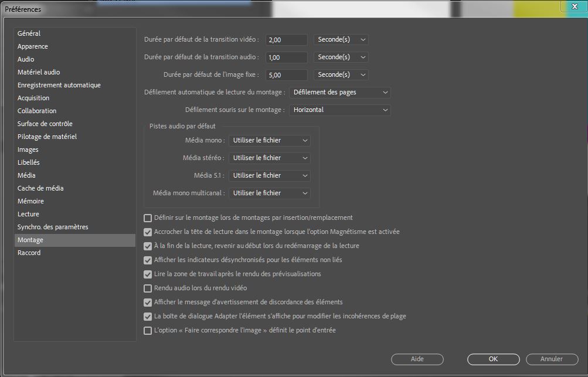The width and height of the screenshot is (588, 377).
Task: Open the Défilement des pages dropdown
Action: pos(340,92)
